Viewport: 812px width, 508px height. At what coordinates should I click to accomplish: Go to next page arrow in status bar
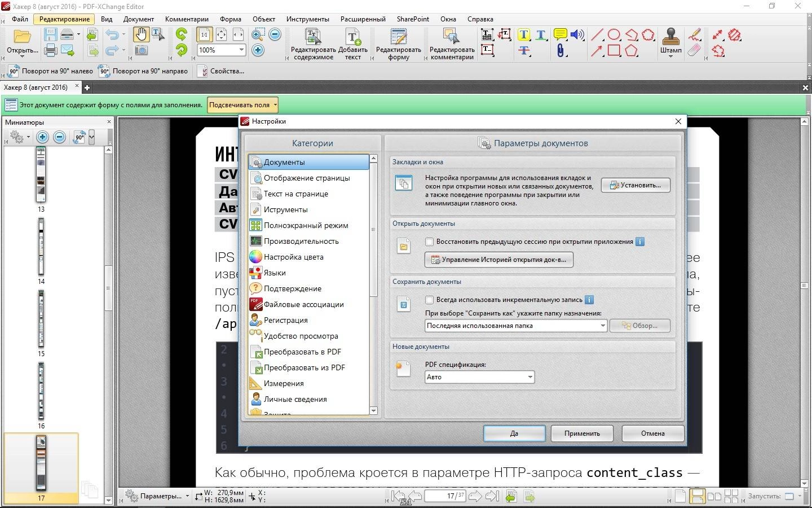(475, 496)
